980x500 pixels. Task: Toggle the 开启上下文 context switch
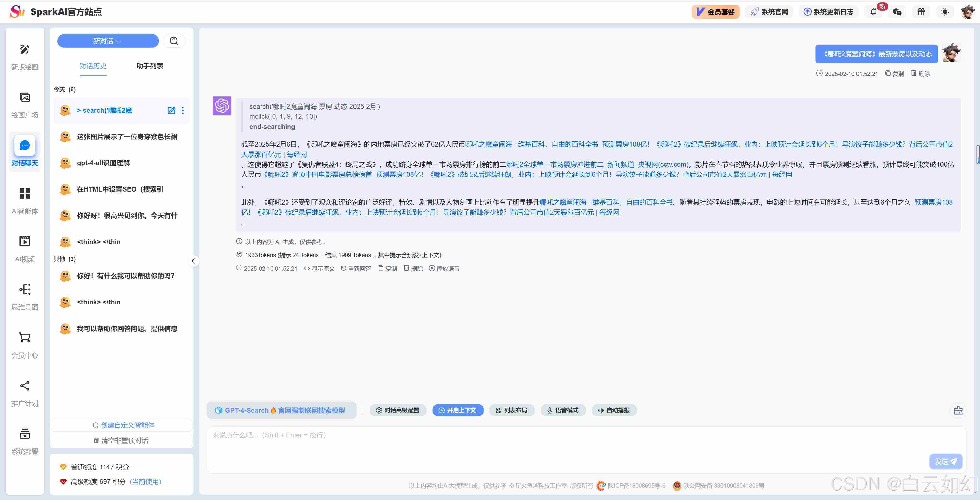458,410
